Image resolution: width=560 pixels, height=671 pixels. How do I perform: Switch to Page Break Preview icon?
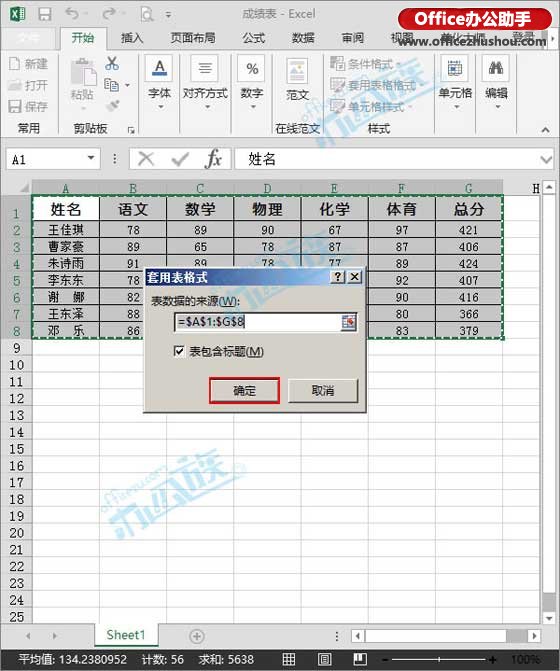click(x=360, y=659)
